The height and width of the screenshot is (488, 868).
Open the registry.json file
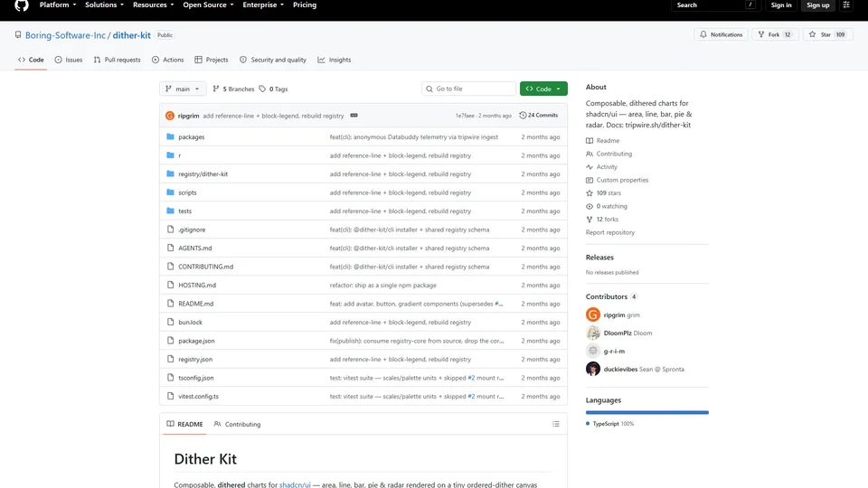point(195,359)
